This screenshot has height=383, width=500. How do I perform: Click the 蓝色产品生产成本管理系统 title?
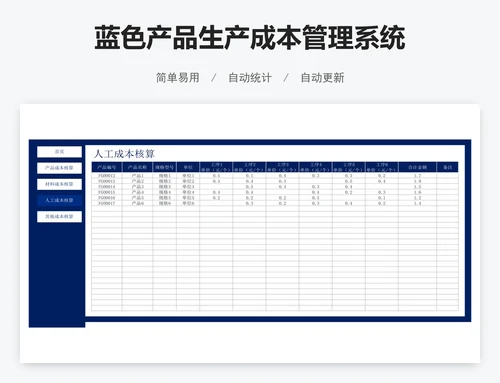[250, 38]
